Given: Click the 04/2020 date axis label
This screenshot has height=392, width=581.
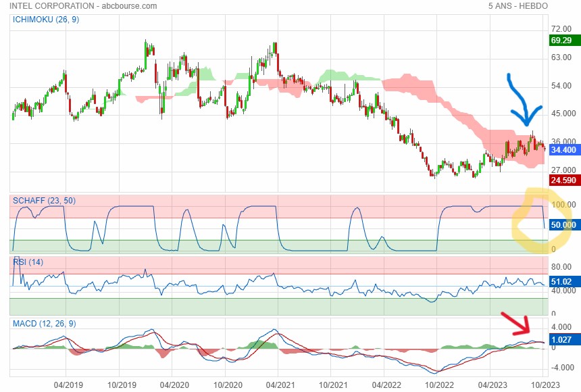Looking at the screenshot, I should (x=174, y=385).
